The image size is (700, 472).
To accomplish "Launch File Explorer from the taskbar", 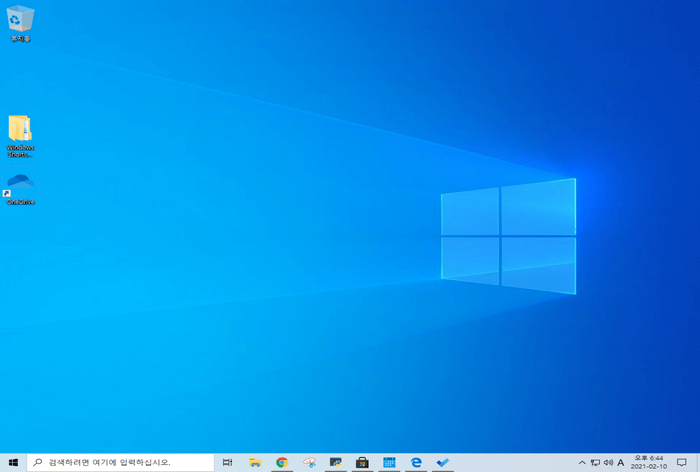I will [x=255, y=463].
